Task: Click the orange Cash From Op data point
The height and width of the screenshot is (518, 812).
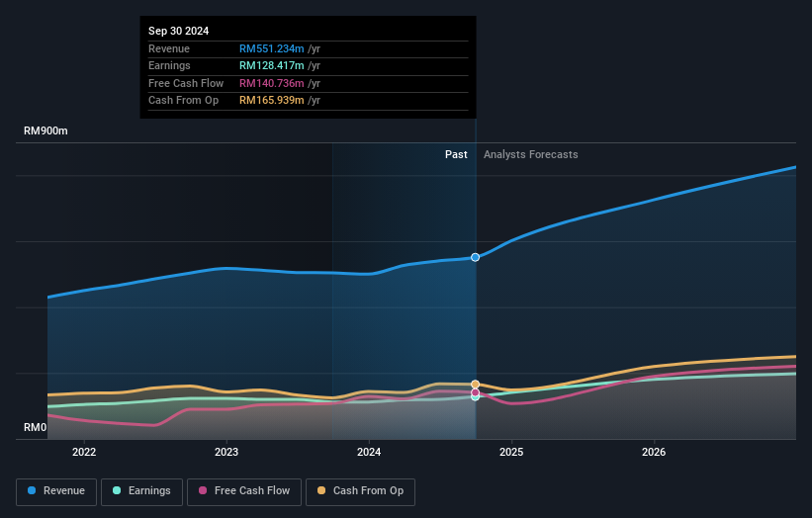Action: (475, 384)
